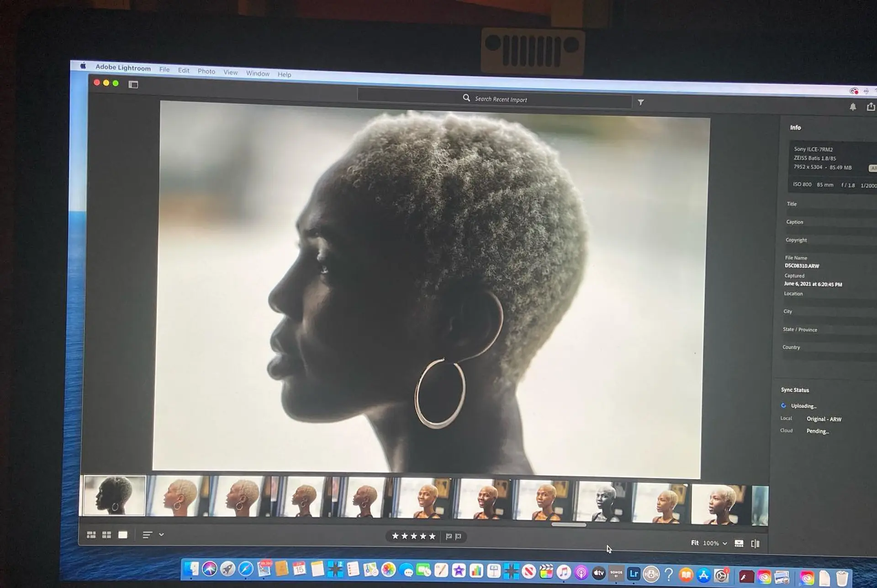This screenshot has width=877, height=588.
Task: Click Fit to fit photo in view
Action: pos(695,543)
